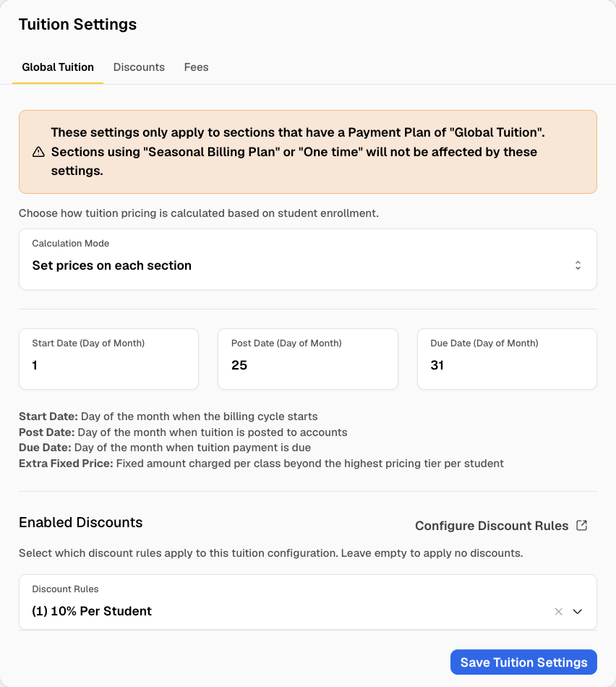616x687 pixels.
Task: Switch to the Fees tab
Action: (x=196, y=67)
